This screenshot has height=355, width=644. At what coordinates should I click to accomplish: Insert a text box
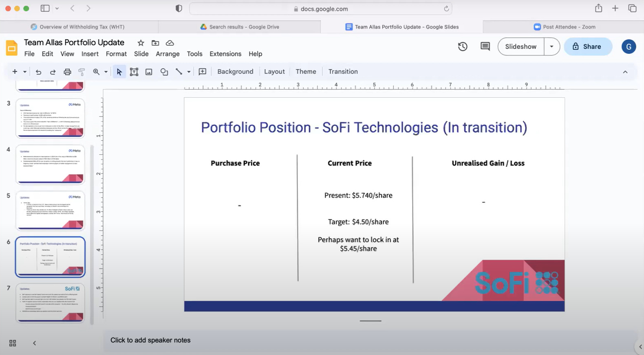point(134,72)
